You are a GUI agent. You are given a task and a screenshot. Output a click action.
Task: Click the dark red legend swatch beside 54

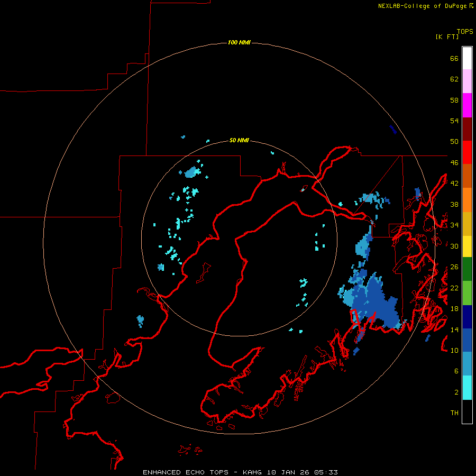click(467, 129)
